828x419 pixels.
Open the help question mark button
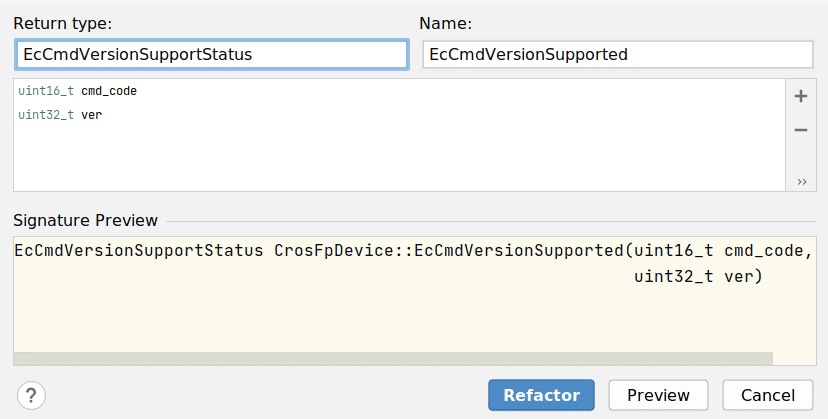32,395
